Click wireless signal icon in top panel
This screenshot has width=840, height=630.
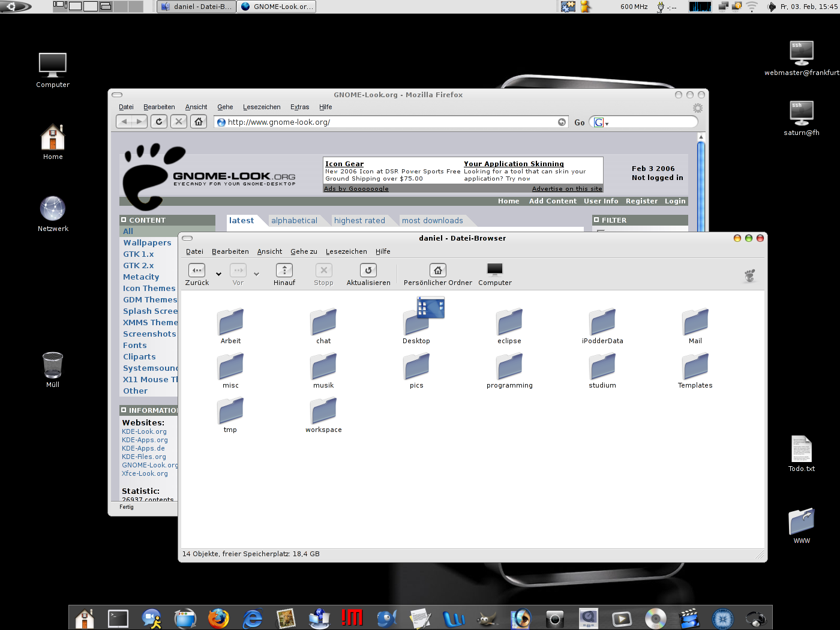coord(752,7)
